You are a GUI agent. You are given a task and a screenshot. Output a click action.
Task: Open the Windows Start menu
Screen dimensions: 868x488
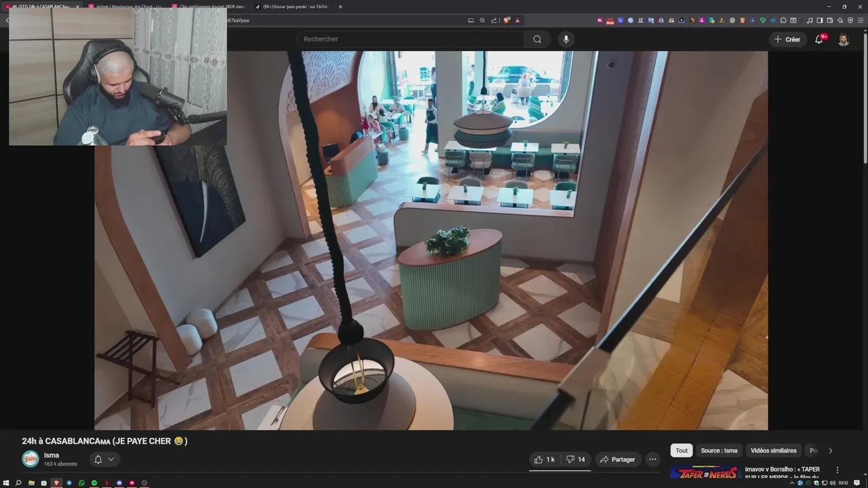click(6, 483)
